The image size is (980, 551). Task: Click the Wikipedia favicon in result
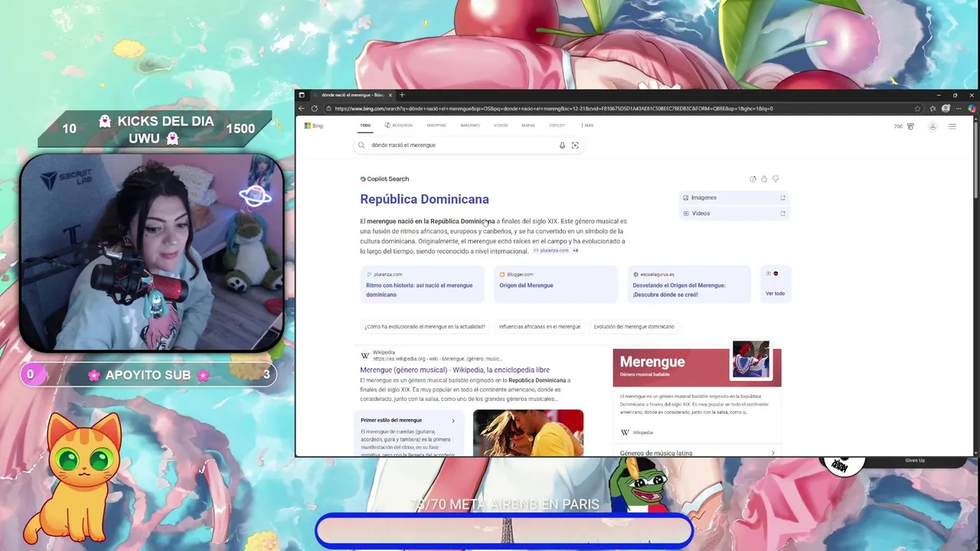click(x=365, y=356)
